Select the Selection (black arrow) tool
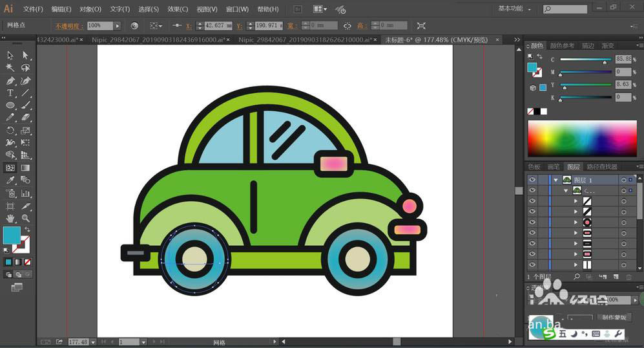Image resolution: width=644 pixels, height=348 pixels. coord(10,56)
